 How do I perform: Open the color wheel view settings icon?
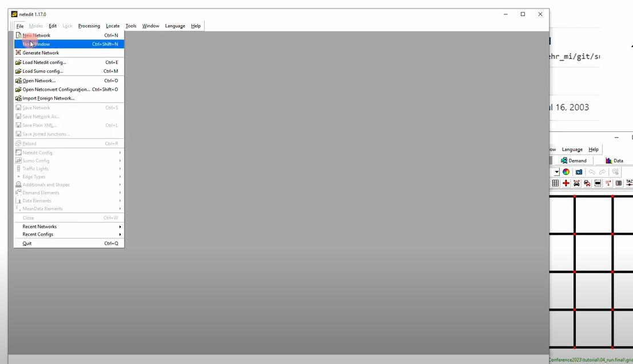[x=566, y=172]
